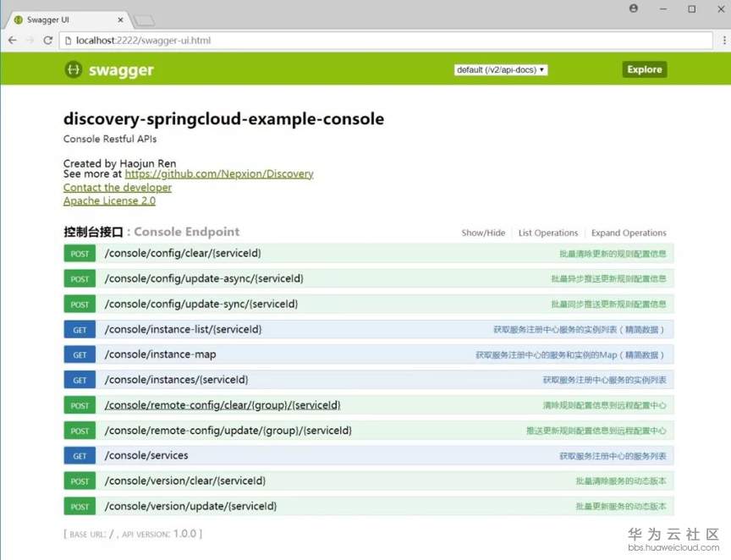This screenshot has width=731, height=560.
Task: Expand /console/instances/{serviceId} operation
Action: [176, 380]
